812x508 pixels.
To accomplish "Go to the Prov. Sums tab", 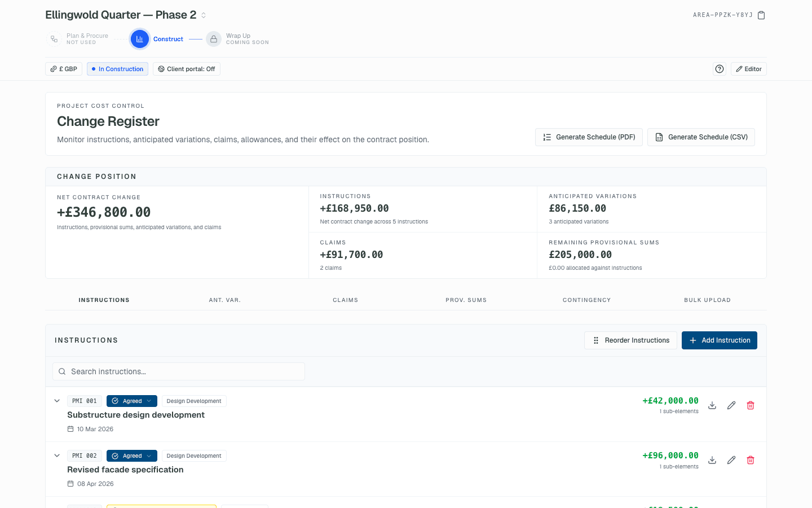I will pos(466,300).
